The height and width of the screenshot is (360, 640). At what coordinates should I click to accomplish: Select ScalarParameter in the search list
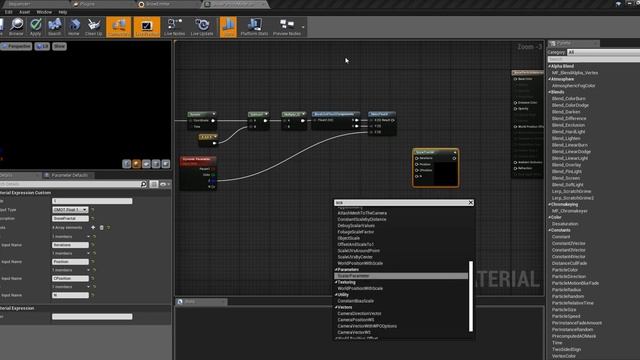[401, 276]
